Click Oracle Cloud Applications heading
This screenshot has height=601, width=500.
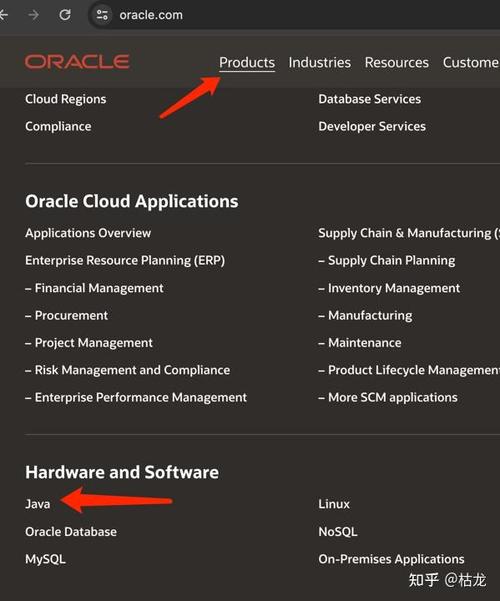click(132, 201)
